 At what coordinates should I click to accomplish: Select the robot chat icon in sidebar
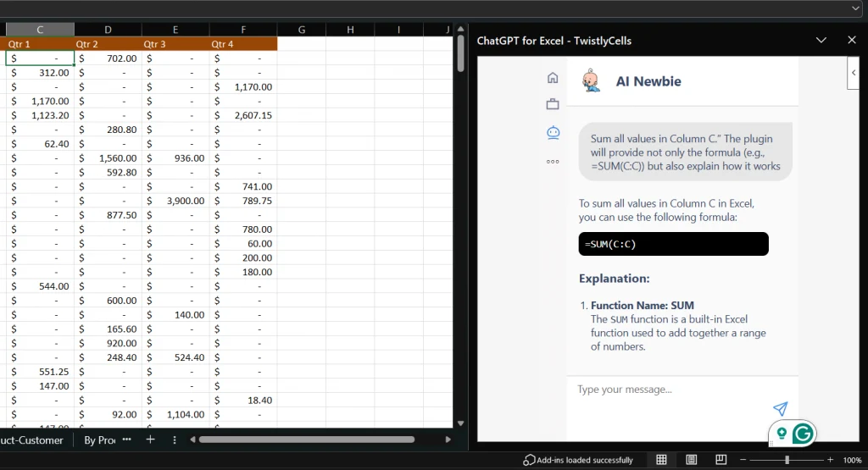point(553,132)
